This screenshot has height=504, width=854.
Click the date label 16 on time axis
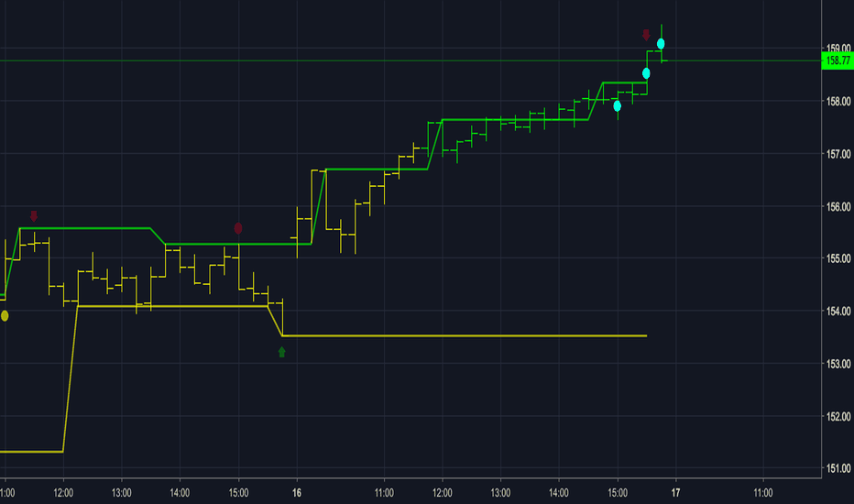[297, 493]
